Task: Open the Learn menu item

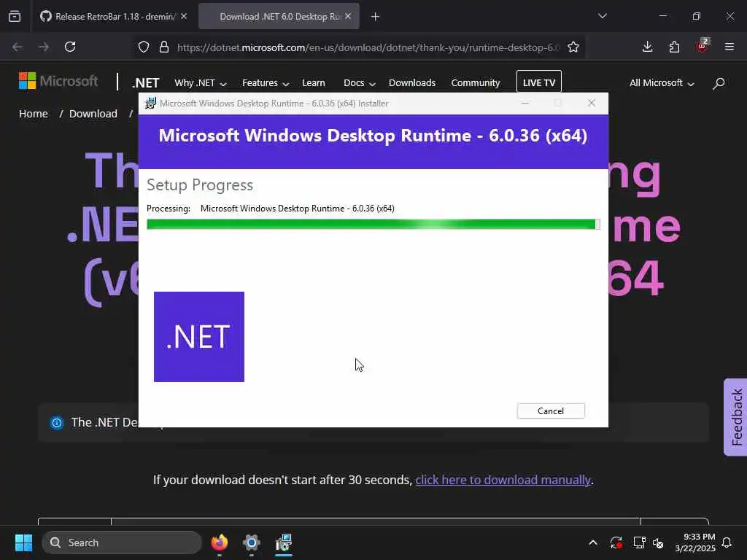Action: tap(314, 83)
